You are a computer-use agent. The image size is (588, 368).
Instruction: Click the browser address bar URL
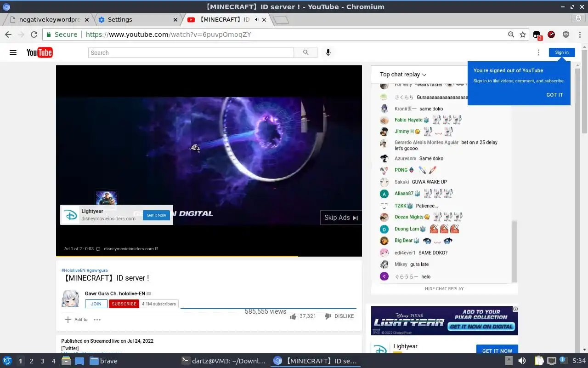168,34
